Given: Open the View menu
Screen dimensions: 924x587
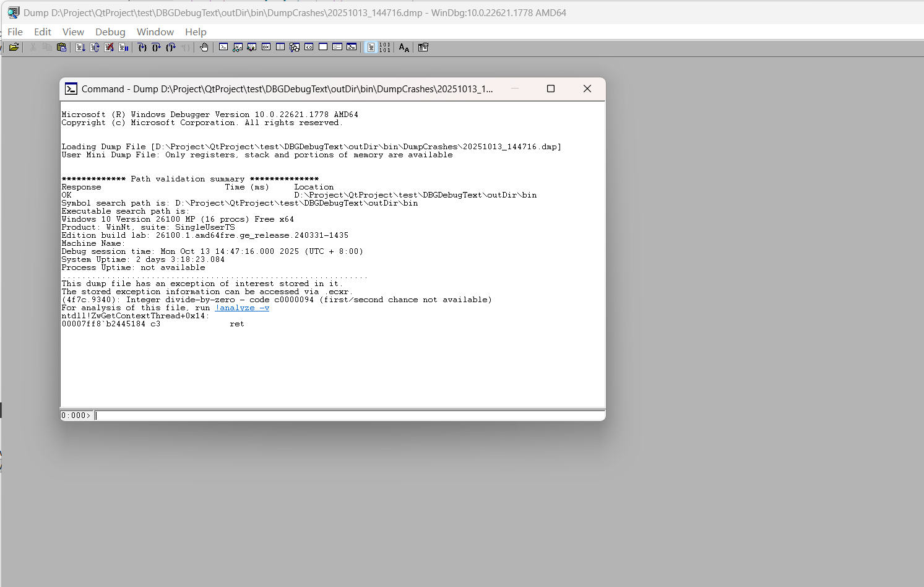Looking at the screenshot, I should pos(73,32).
